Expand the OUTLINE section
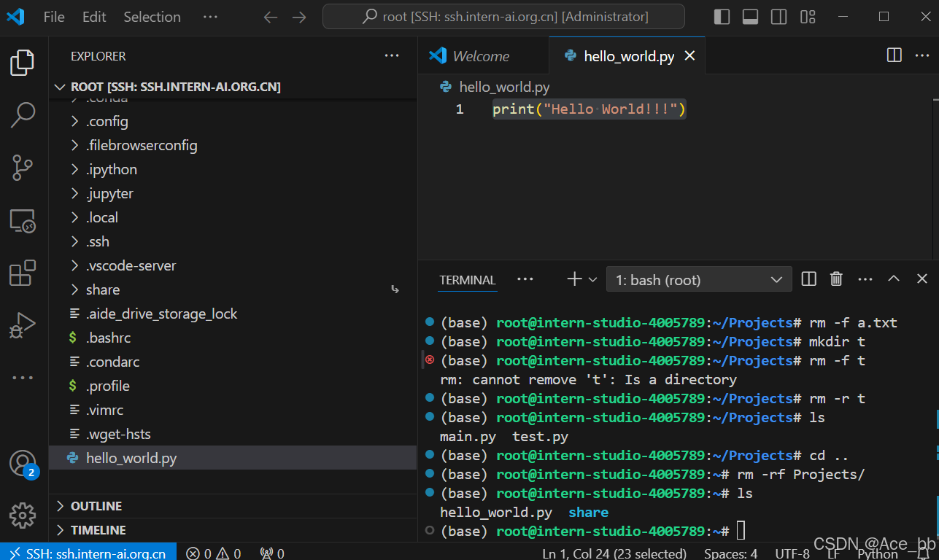The image size is (939, 560). coord(233,506)
